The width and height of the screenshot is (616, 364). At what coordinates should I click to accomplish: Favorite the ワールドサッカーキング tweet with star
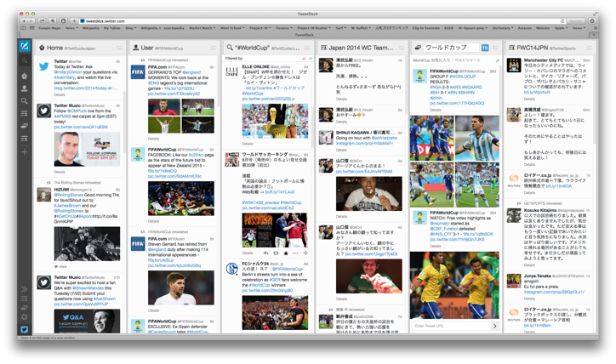tap(286, 253)
